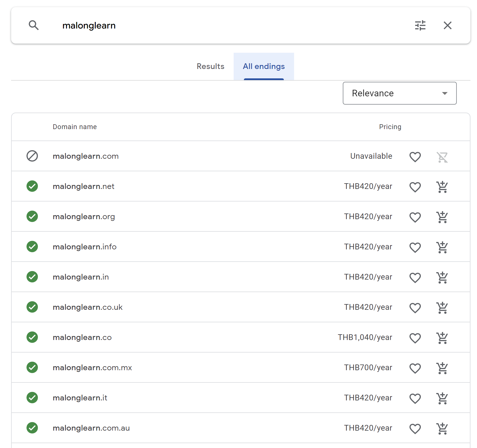Open the search filter settings icon
Screen dimensions: 477x448
tap(420, 25)
